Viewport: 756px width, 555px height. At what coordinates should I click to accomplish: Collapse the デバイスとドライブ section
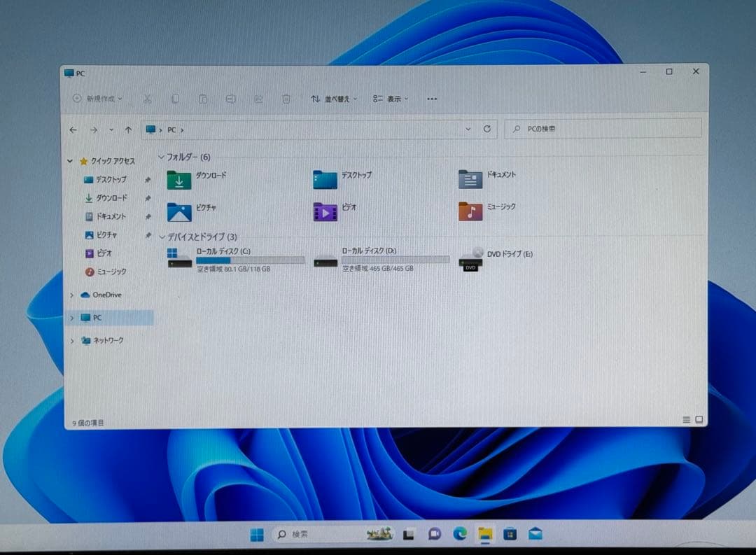[162, 237]
